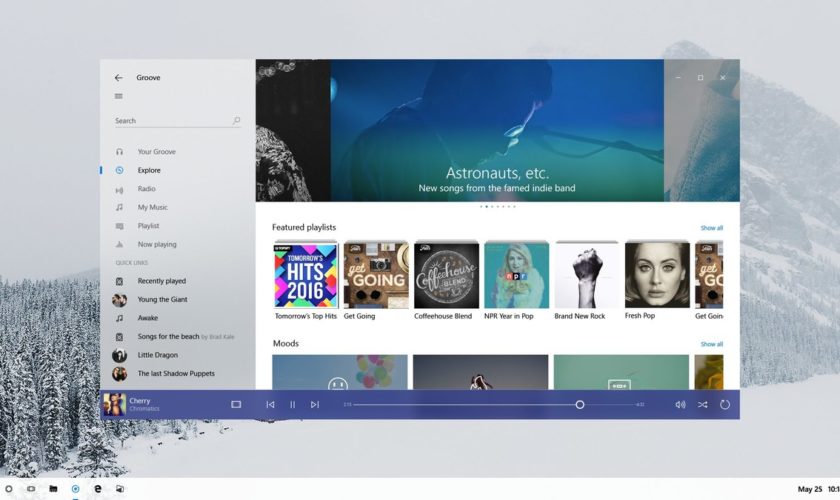This screenshot has height=500, width=840.
Task: Go back using the arrow beside Groove
Action: [118, 78]
